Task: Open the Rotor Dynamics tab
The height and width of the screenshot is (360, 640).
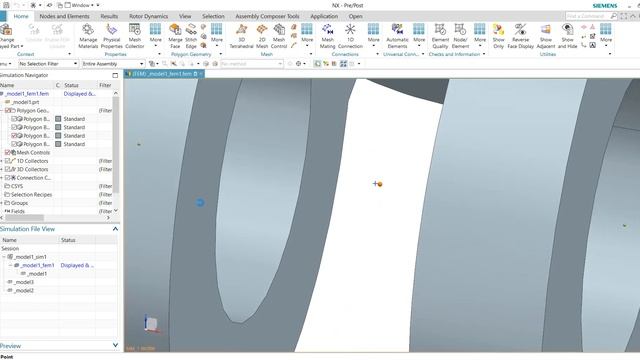Action: click(148, 16)
